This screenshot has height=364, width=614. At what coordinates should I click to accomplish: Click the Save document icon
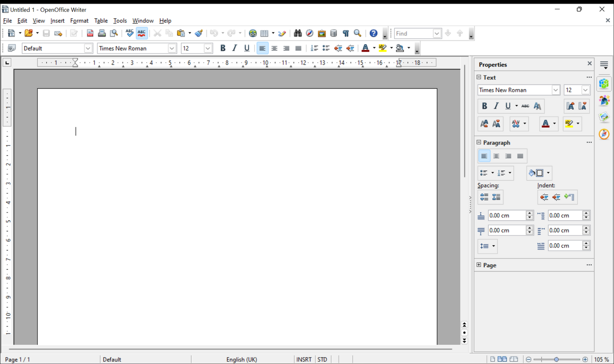coord(46,33)
